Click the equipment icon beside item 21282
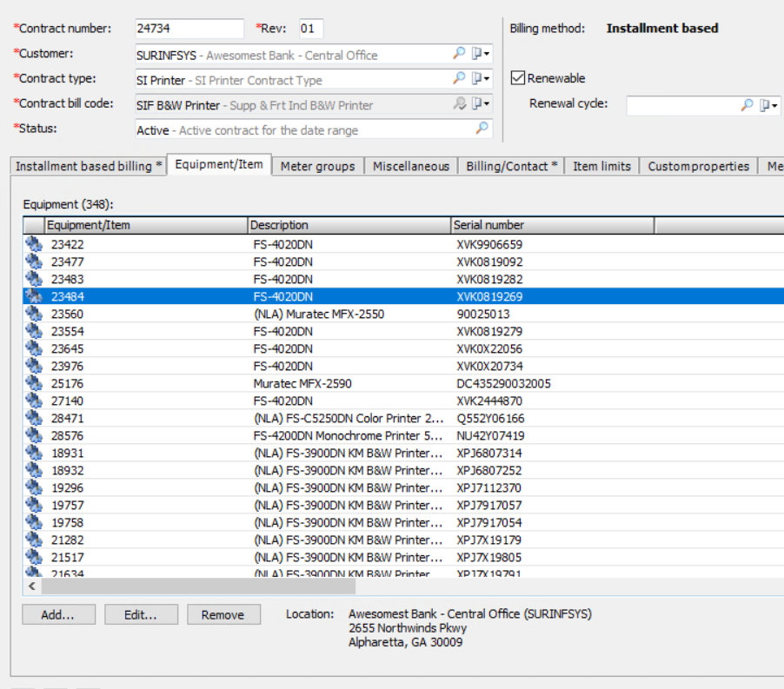 [34, 540]
